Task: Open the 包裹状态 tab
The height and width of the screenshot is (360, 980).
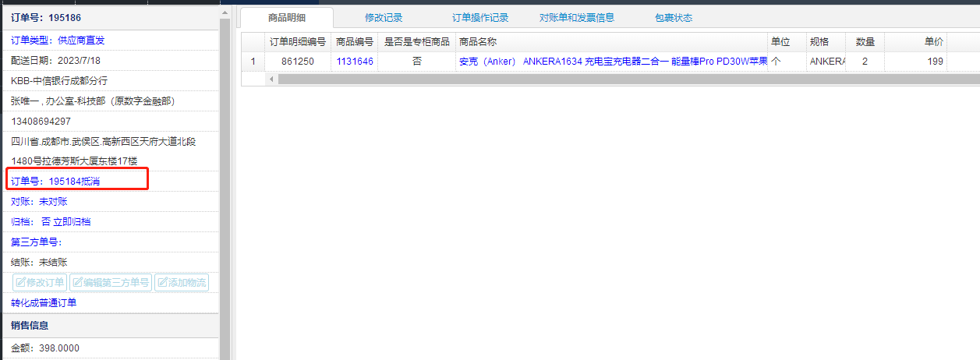Action: point(673,18)
